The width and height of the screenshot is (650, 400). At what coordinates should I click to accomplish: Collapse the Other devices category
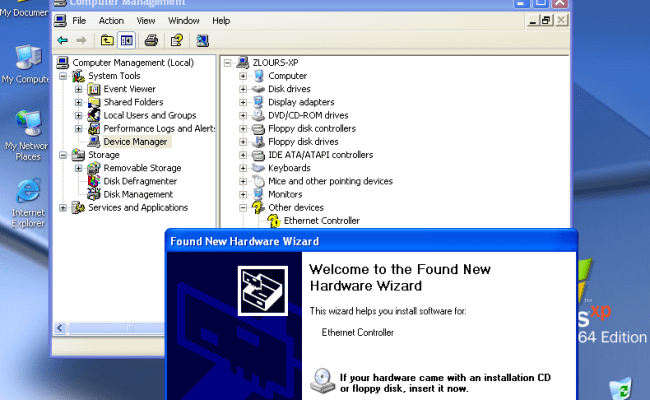coord(243,208)
